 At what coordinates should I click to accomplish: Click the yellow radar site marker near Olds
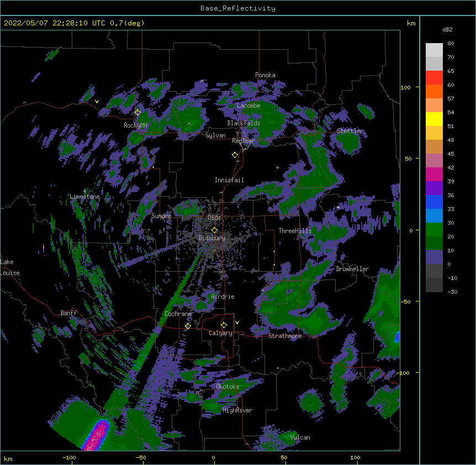(214, 230)
